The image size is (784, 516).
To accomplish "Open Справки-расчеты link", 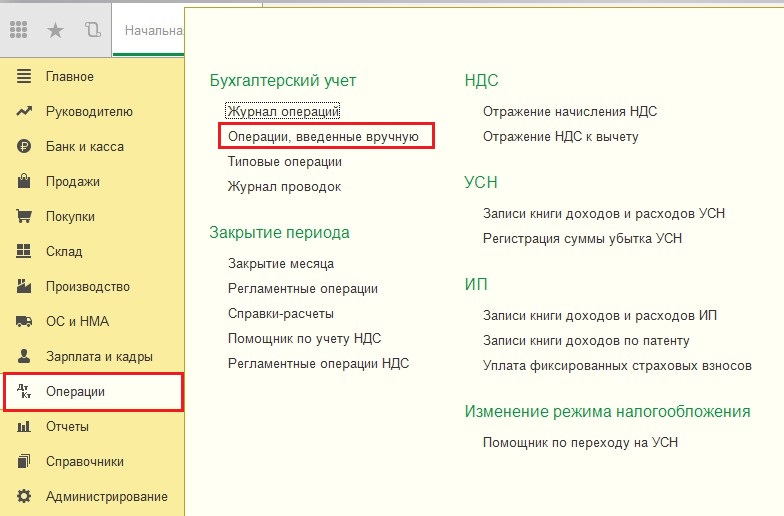I will [281, 314].
